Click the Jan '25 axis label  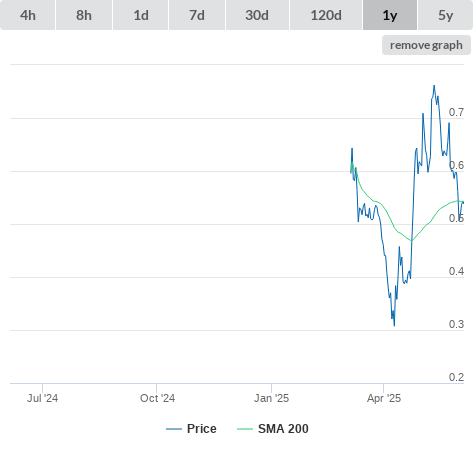click(271, 398)
